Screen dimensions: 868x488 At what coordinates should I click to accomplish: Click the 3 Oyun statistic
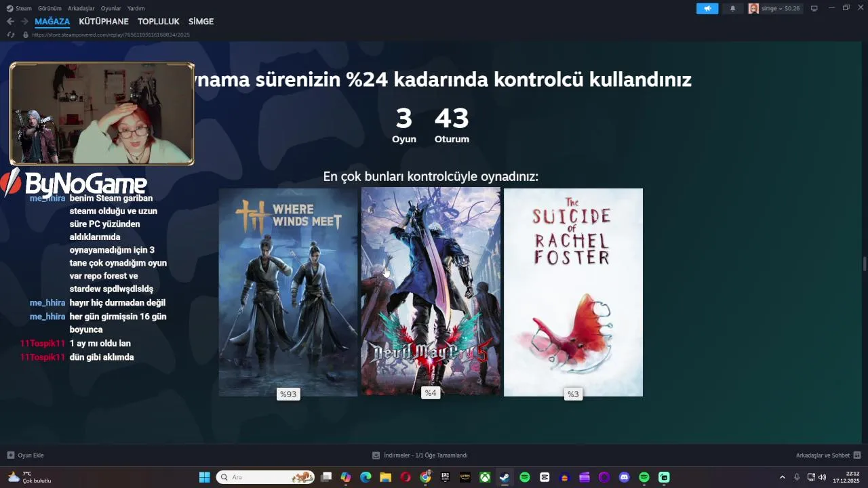pos(403,125)
